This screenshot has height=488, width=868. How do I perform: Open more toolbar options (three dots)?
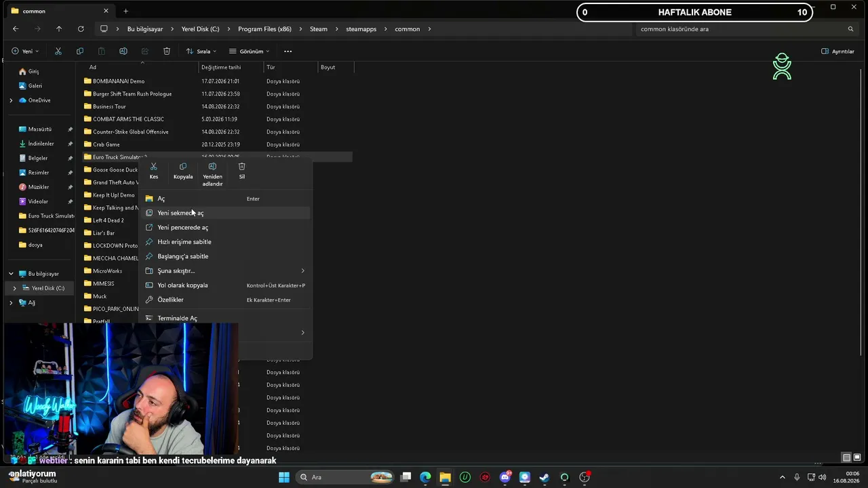click(288, 52)
